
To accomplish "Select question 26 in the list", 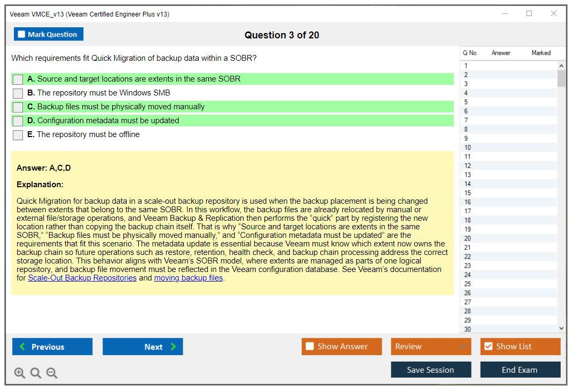I will click(509, 293).
